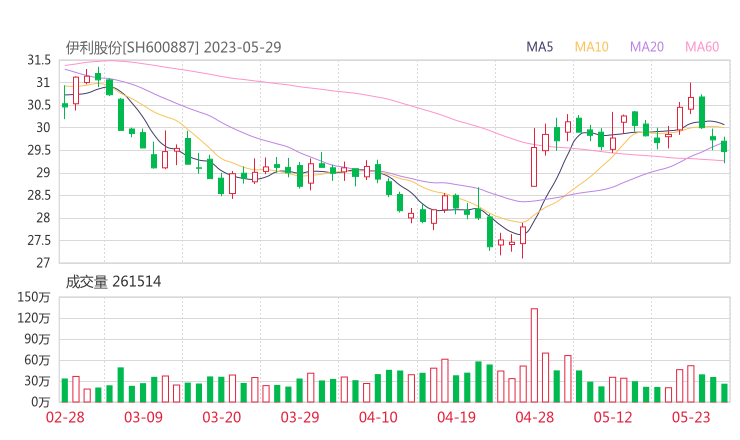Click the last green volume bar on the right
This screenshot has height=440, width=740.
coord(724,393)
